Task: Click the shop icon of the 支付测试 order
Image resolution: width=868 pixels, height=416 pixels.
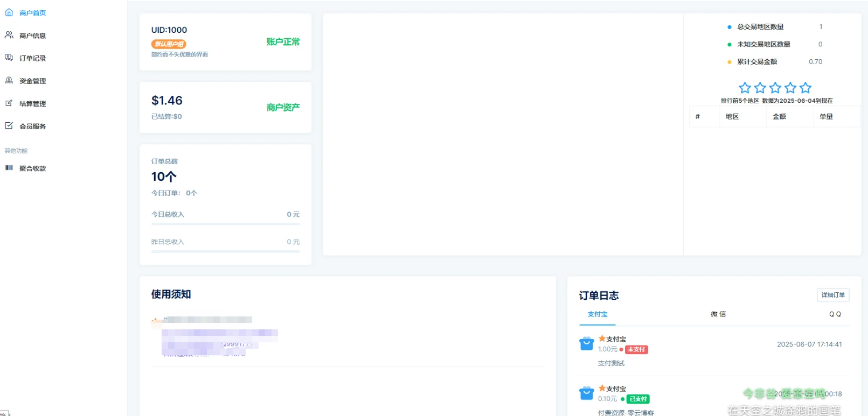Action: pyautogui.click(x=586, y=343)
